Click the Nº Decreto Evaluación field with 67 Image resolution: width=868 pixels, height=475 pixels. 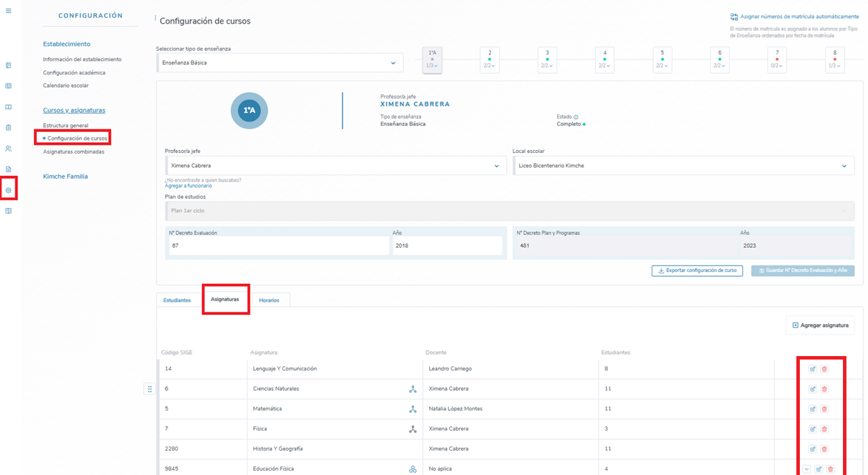pos(278,245)
